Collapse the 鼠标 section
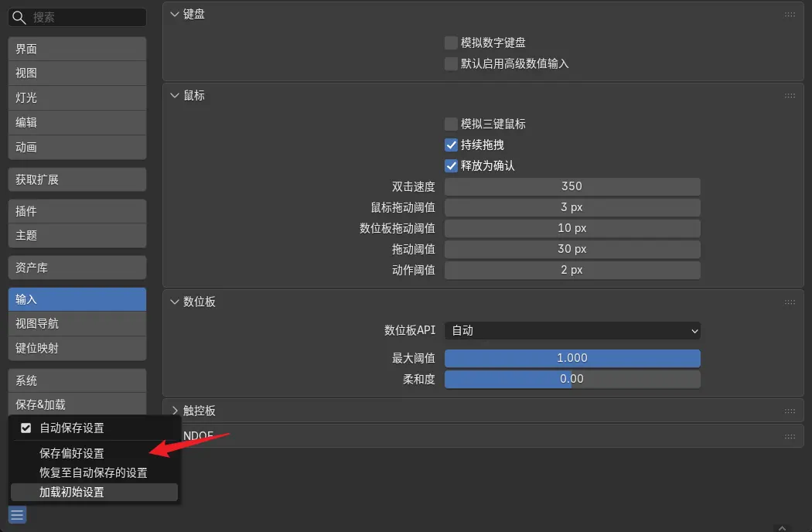This screenshot has height=532, width=812. [175, 96]
